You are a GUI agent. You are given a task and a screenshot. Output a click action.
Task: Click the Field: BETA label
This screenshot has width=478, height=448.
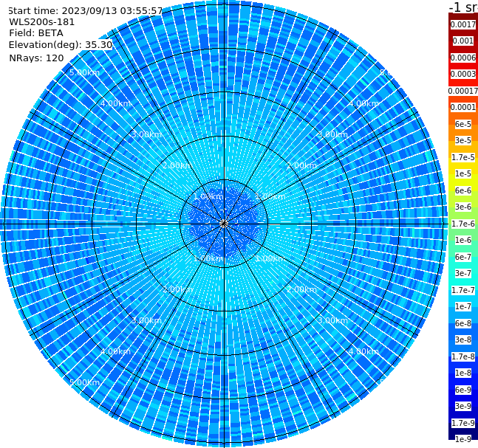point(36,33)
